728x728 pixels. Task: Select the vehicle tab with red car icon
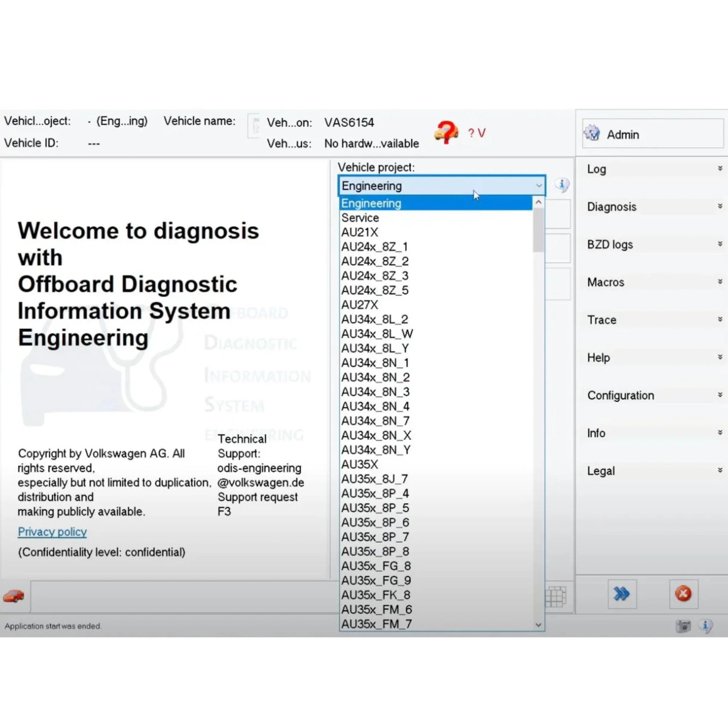tap(14, 597)
